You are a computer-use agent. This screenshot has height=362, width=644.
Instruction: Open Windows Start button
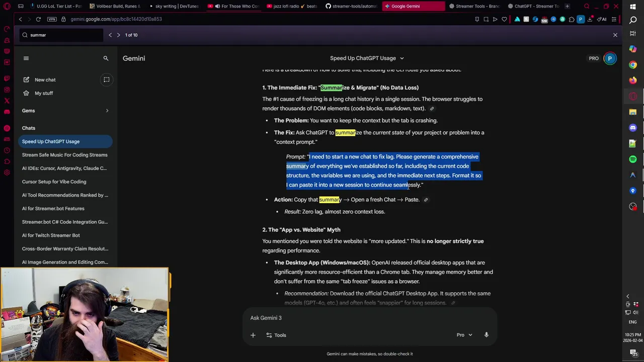(x=633, y=7)
